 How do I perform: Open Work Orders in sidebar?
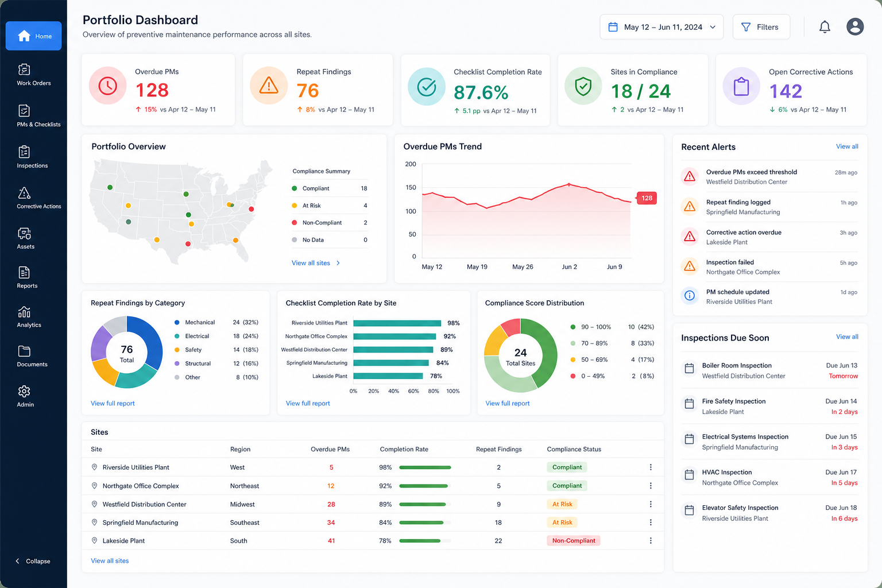33,75
